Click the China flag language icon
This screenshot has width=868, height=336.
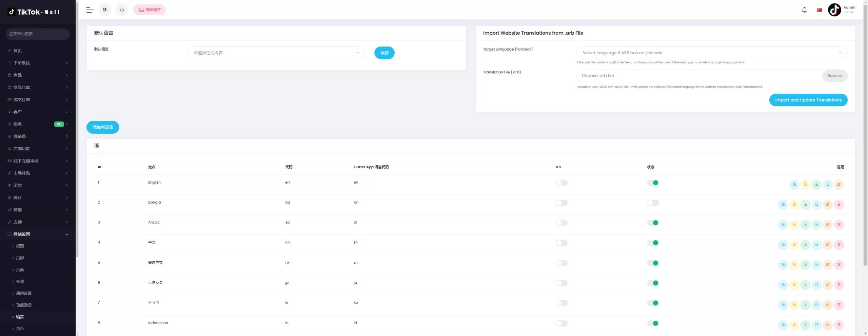(x=819, y=10)
